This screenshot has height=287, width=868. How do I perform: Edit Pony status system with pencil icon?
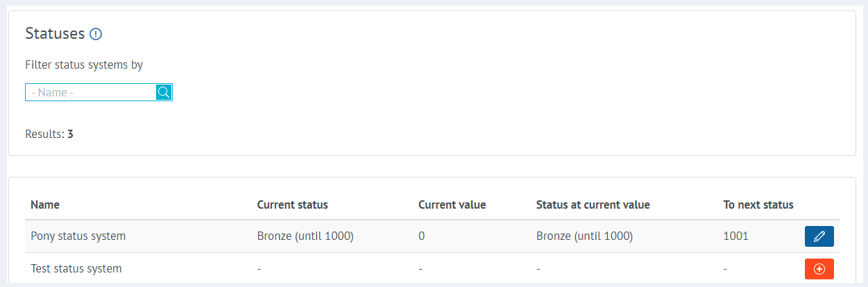[x=819, y=236]
